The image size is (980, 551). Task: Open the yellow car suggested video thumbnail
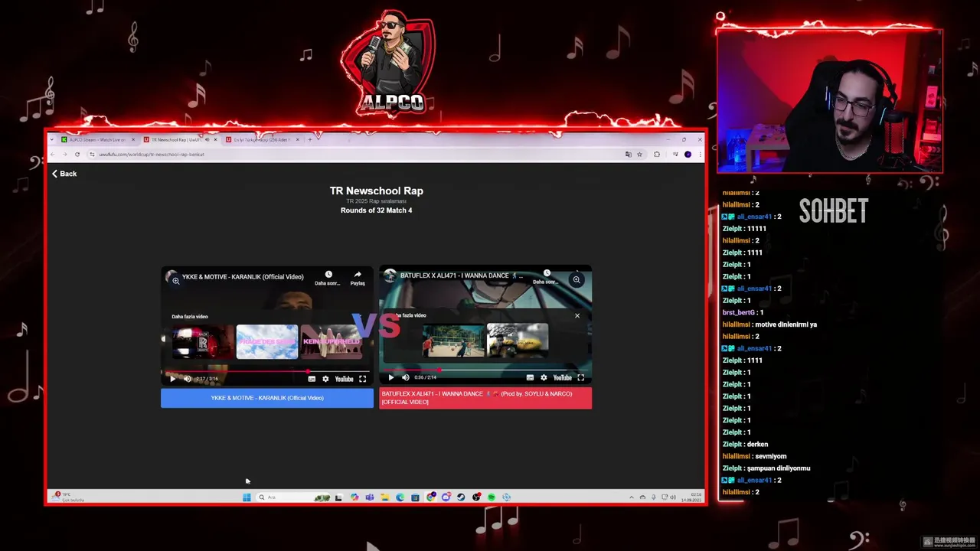click(518, 341)
